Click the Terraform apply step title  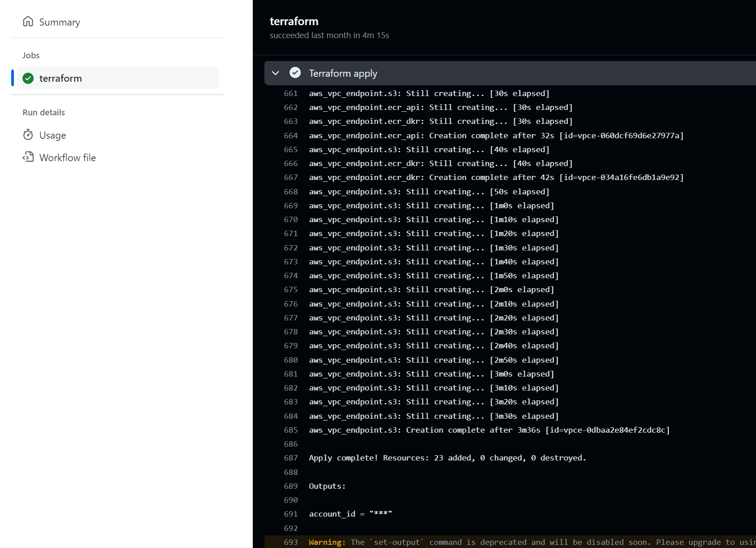tap(343, 73)
